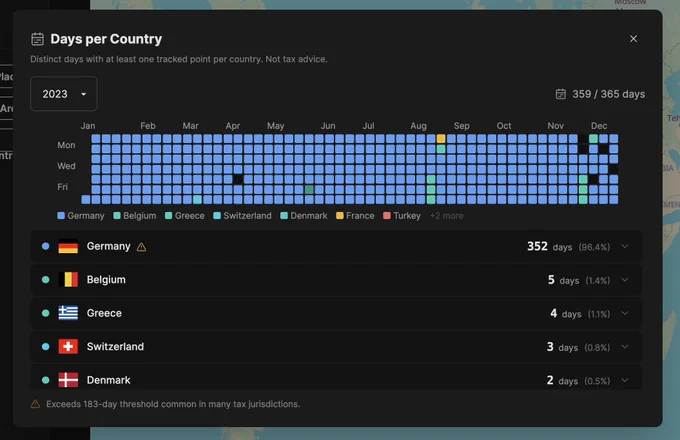This screenshot has width=680, height=440.
Task: Click the blue dot in the Germany row
Action: click(46, 246)
